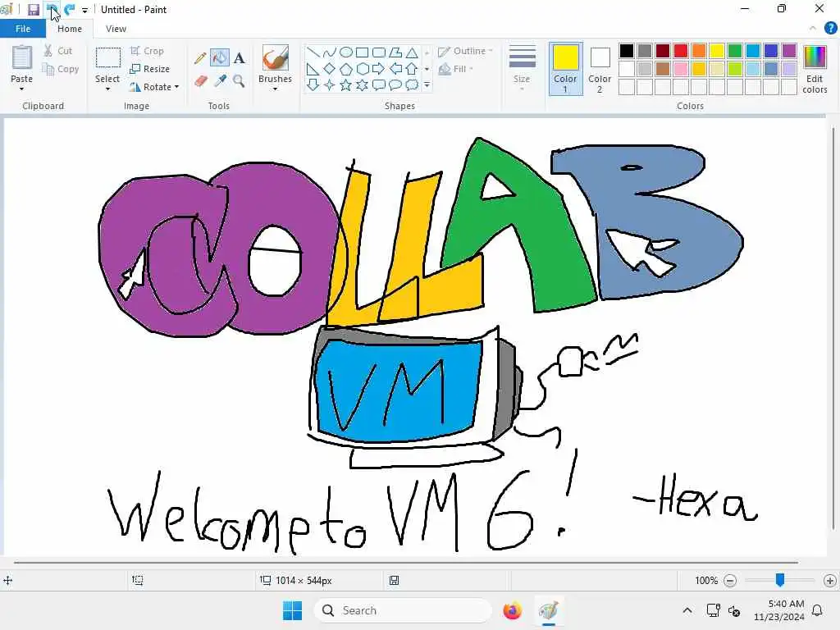The image size is (840, 630).
Task: Open Paint help question mark icon
Action: click(x=830, y=29)
